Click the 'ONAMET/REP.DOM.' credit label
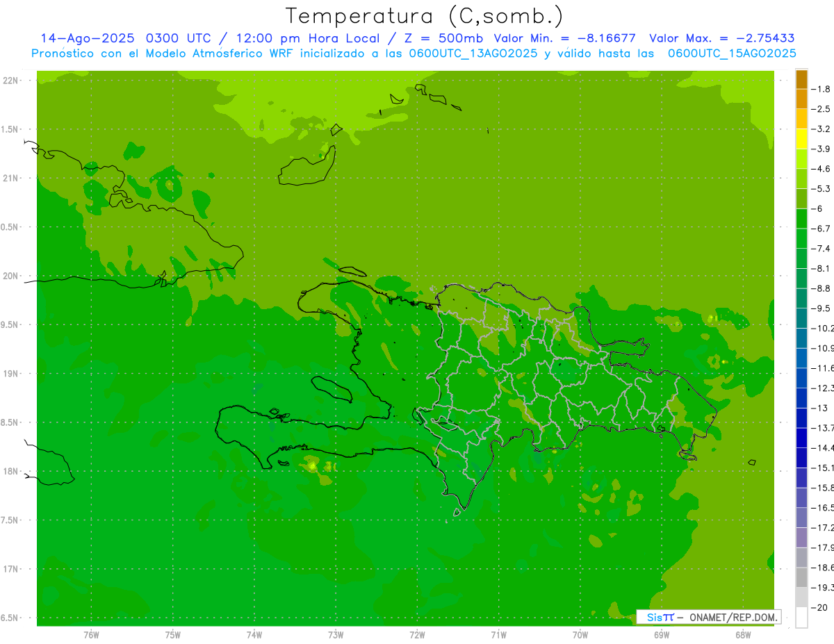This screenshot has width=834, height=644. pos(733,617)
